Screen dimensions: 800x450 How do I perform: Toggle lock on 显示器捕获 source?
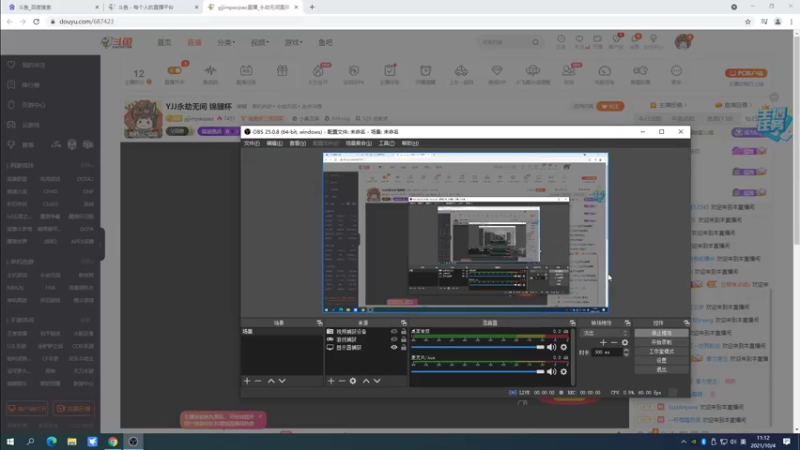tap(404, 347)
